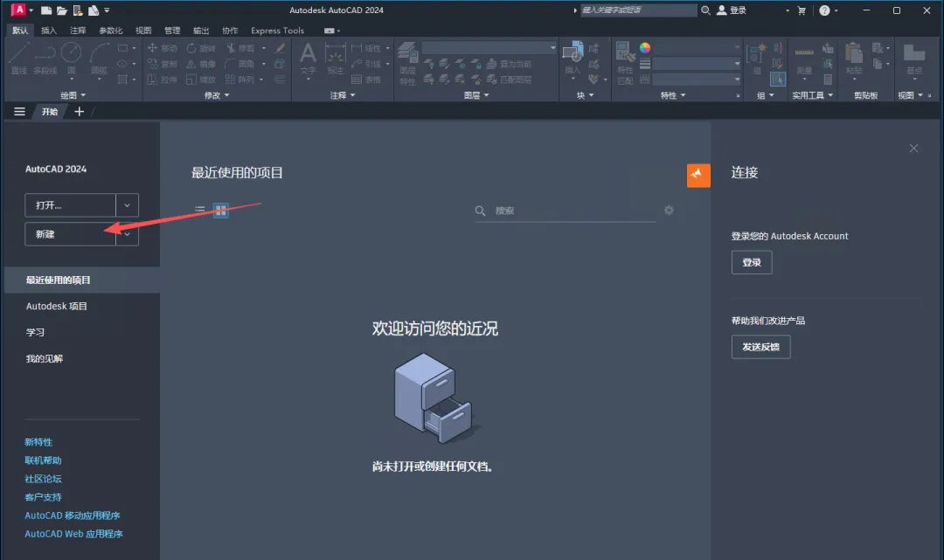Open the 参数化 ribbon tab

[111, 30]
